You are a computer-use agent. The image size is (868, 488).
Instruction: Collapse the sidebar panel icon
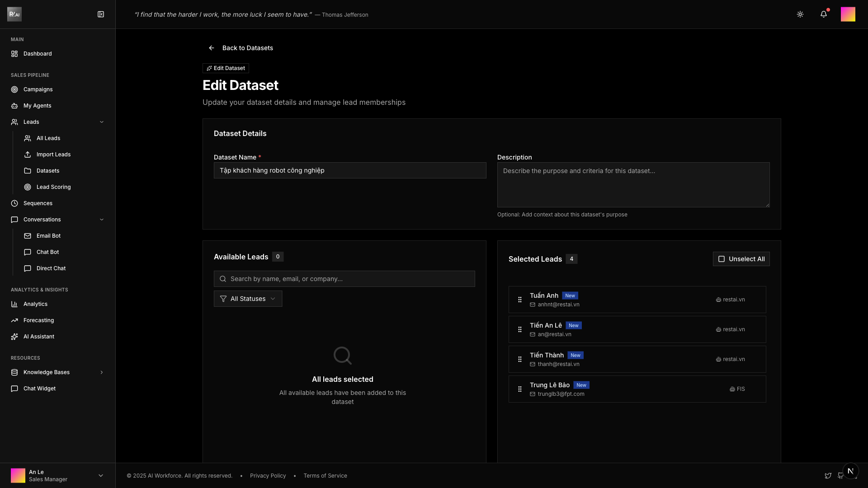[x=101, y=14]
